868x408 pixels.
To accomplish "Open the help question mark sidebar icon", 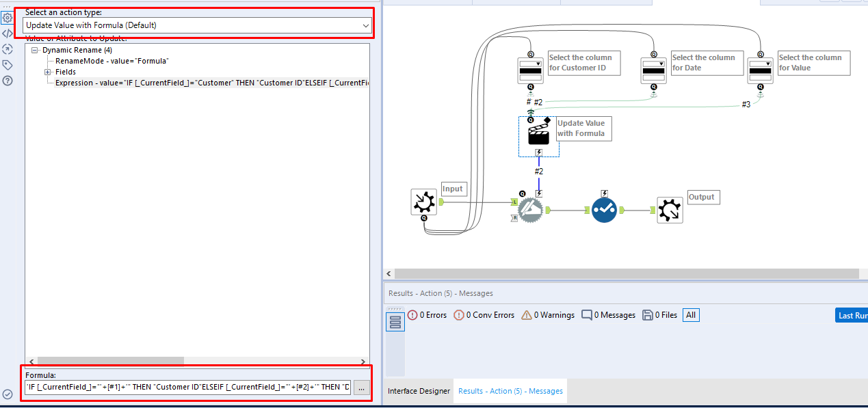I will pyautogui.click(x=8, y=81).
